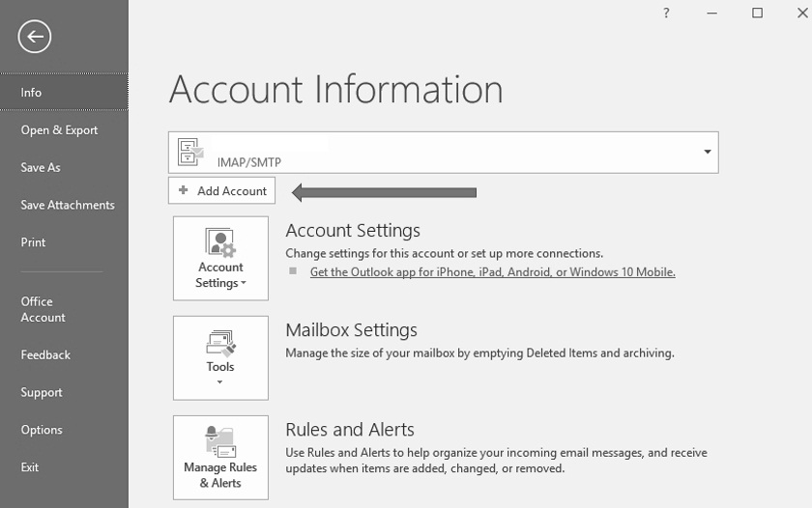Minimize the Outlook window
This screenshot has height=508, width=812.
click(712, 13)
